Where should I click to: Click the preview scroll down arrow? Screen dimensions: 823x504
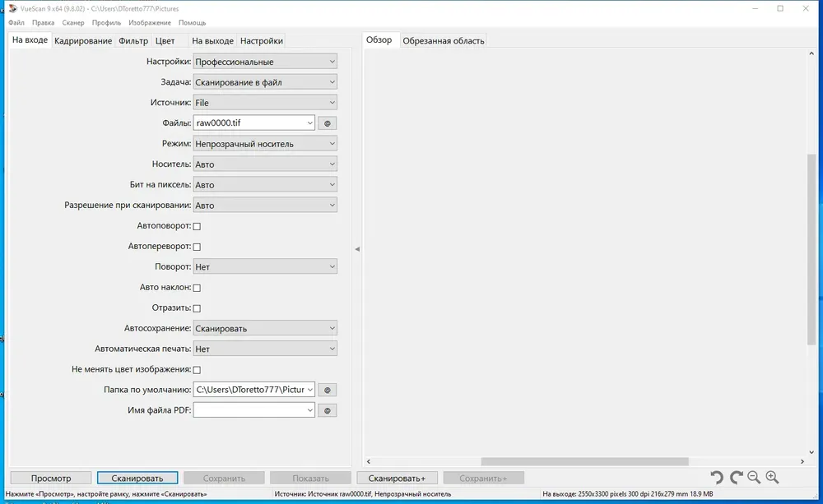[811, 452]
